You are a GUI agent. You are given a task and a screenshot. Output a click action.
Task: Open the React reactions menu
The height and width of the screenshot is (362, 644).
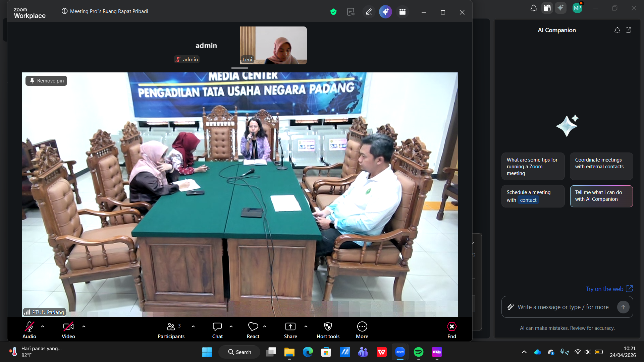253,330
